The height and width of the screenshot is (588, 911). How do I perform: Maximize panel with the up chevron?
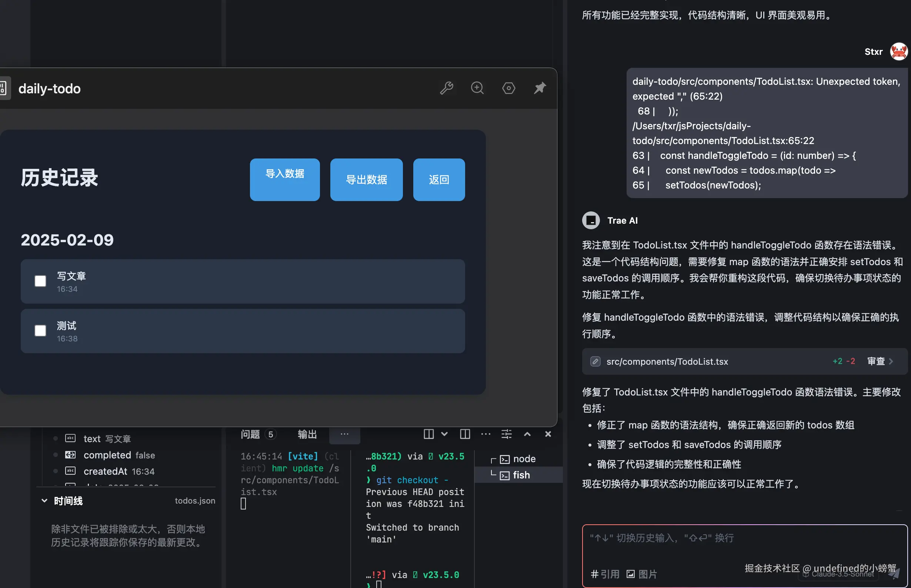(x=527, y=434)
